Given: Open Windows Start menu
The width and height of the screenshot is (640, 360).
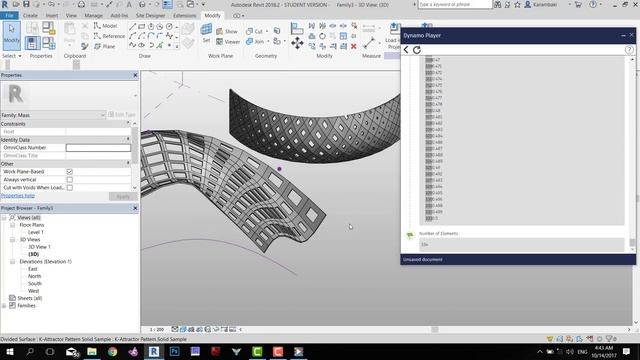Looking at the screenshot, I should [9, 351].
